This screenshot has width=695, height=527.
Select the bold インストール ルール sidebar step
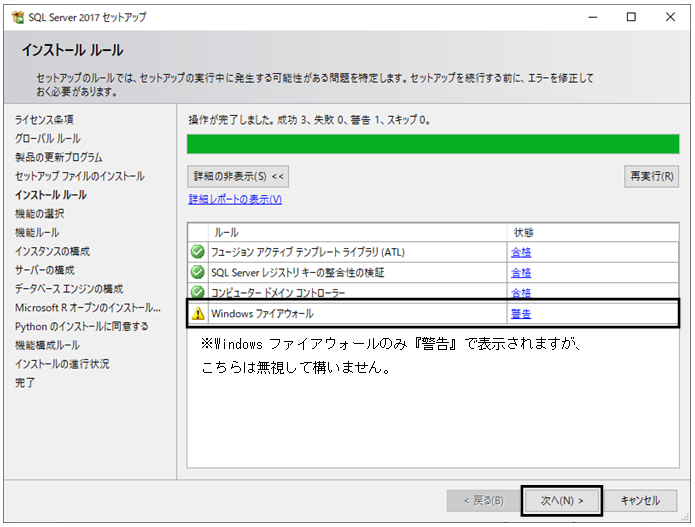[x=51, y=195]
